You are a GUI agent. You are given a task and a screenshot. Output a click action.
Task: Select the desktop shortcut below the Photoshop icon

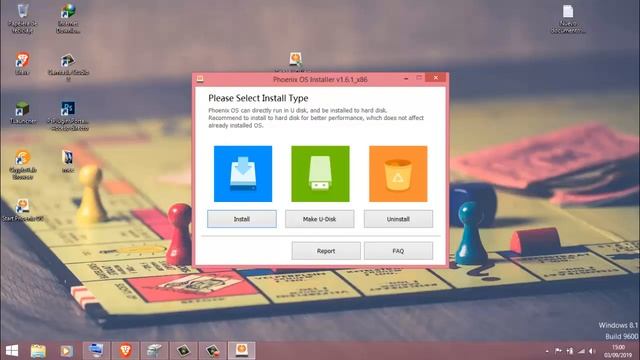click(68, 161)
